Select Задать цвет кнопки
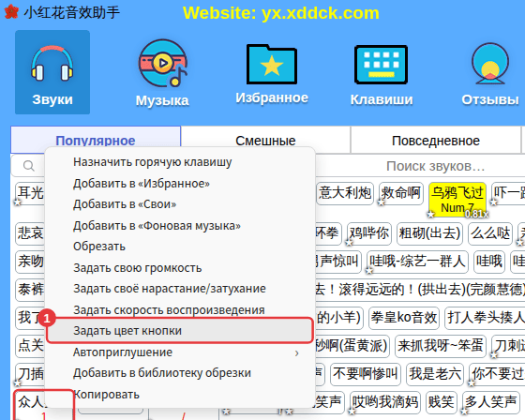 [180, 331]
